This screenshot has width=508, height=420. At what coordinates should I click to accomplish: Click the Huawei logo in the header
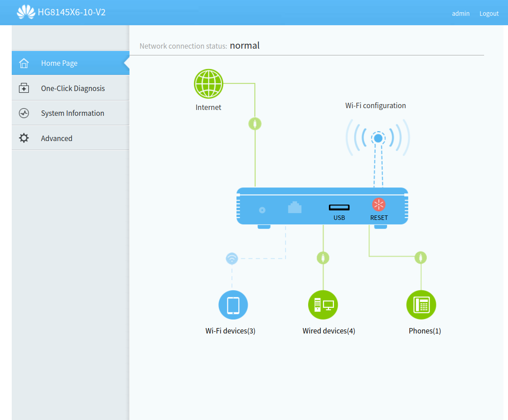click(26, 12)
